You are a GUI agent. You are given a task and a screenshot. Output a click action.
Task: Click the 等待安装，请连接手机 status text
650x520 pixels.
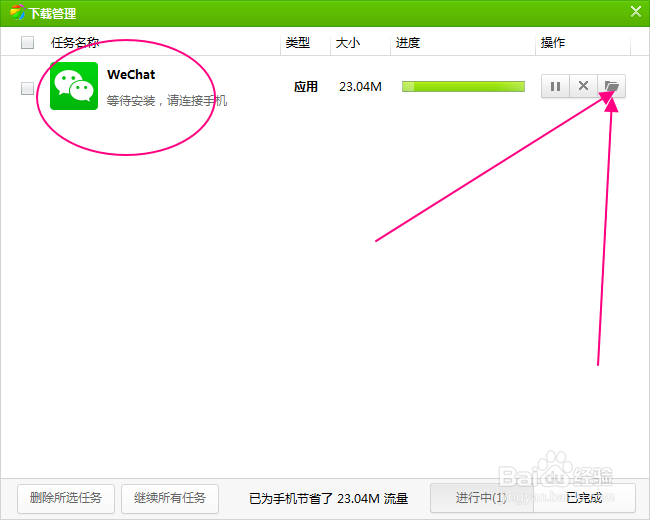(167, 101)
